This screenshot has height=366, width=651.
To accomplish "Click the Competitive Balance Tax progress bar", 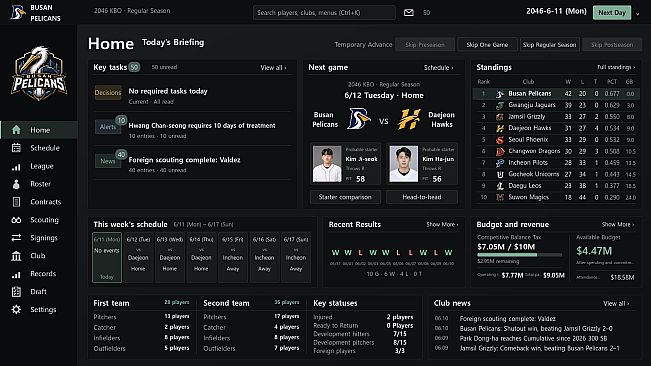I will click(519, 255).
